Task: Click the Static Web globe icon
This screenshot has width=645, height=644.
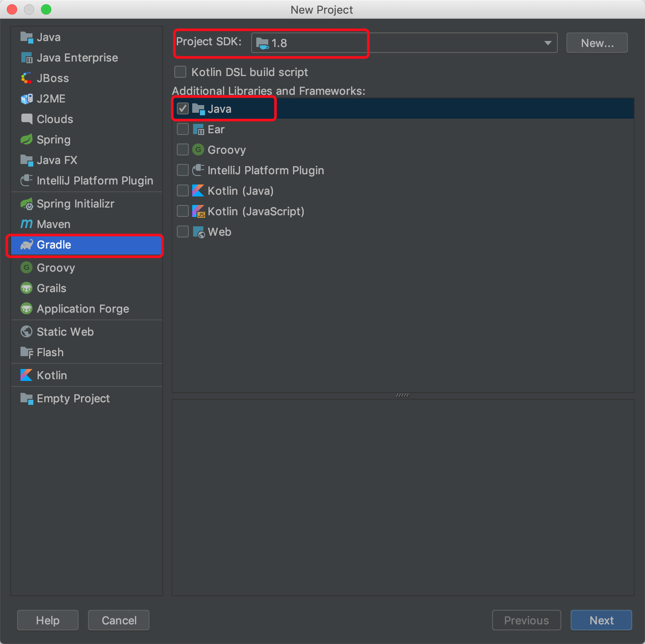Action: click(26, 332)
